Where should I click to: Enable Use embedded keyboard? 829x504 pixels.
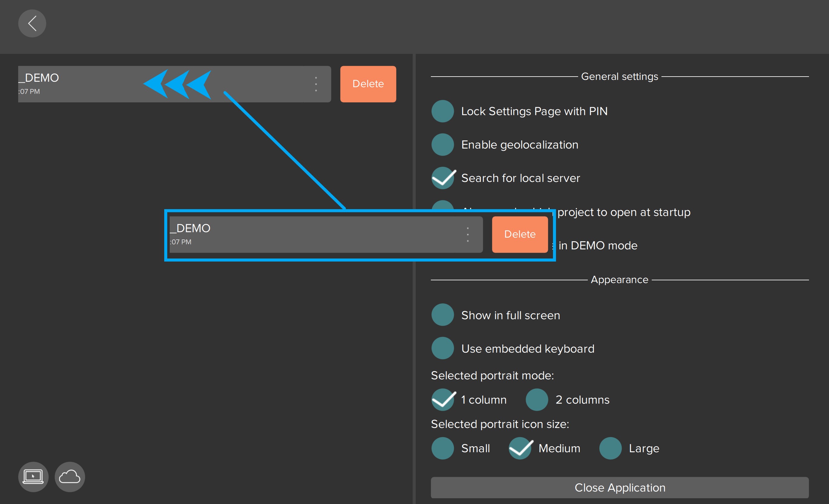[442, 348]
